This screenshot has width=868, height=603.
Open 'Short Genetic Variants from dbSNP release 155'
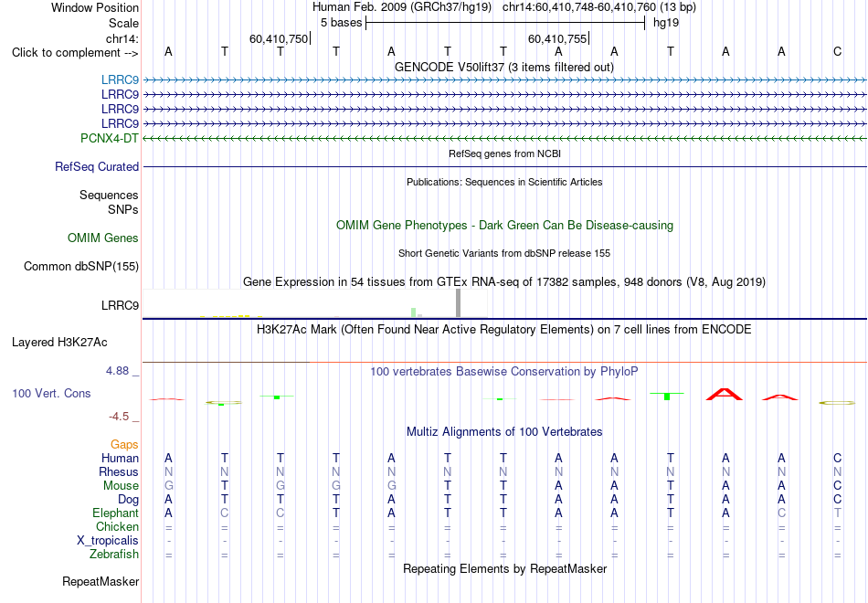pos(504,253)
